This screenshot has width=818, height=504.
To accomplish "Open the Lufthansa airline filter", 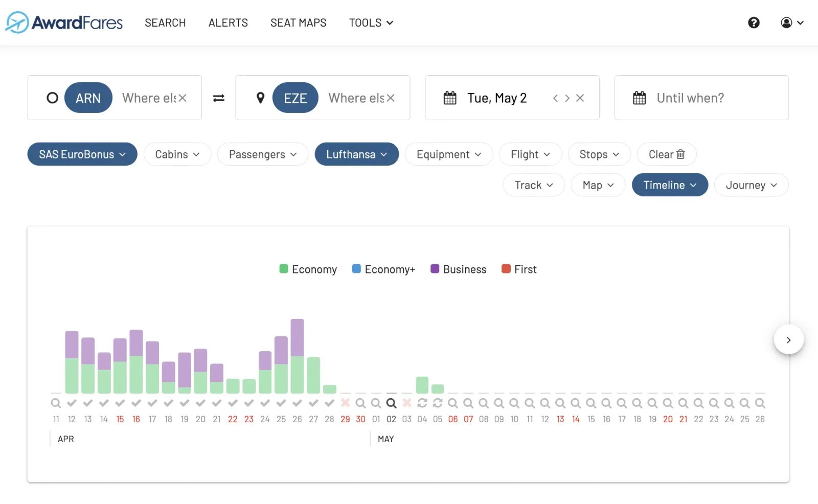I will (x=356, y=154).
